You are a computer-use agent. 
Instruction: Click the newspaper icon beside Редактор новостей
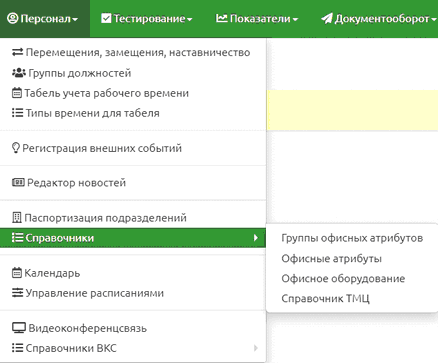[18, 182]
